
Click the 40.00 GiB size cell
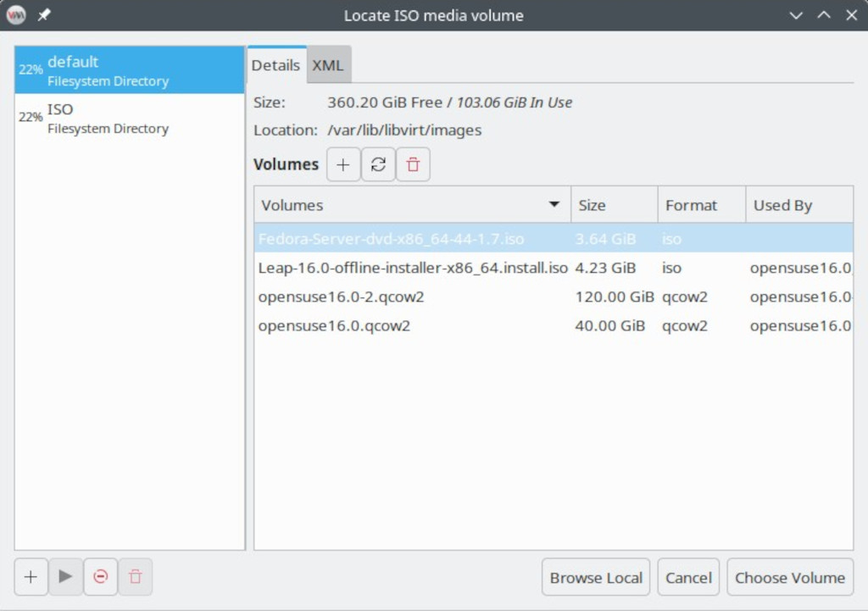tap(610, 325)
